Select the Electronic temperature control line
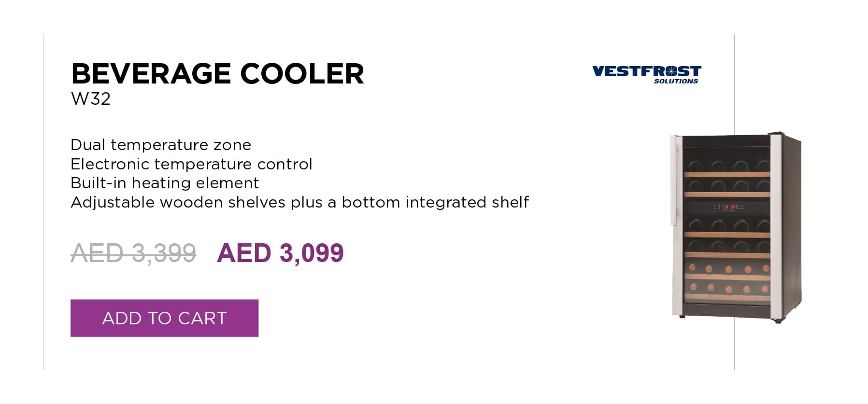Image resolution: width=868 pixels, height=404 pixels. [191, 164]
